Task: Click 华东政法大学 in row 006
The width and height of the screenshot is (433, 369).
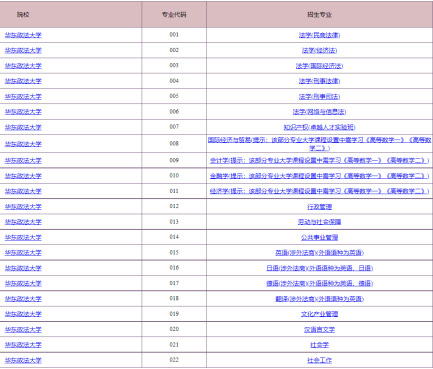Action: [23, 112]
